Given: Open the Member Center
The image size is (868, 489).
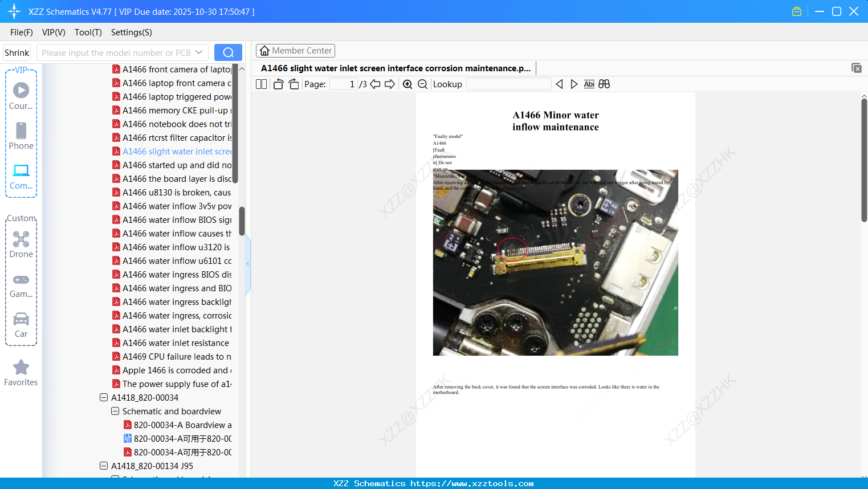Looking at the screenshot, I should pos(295,51).
